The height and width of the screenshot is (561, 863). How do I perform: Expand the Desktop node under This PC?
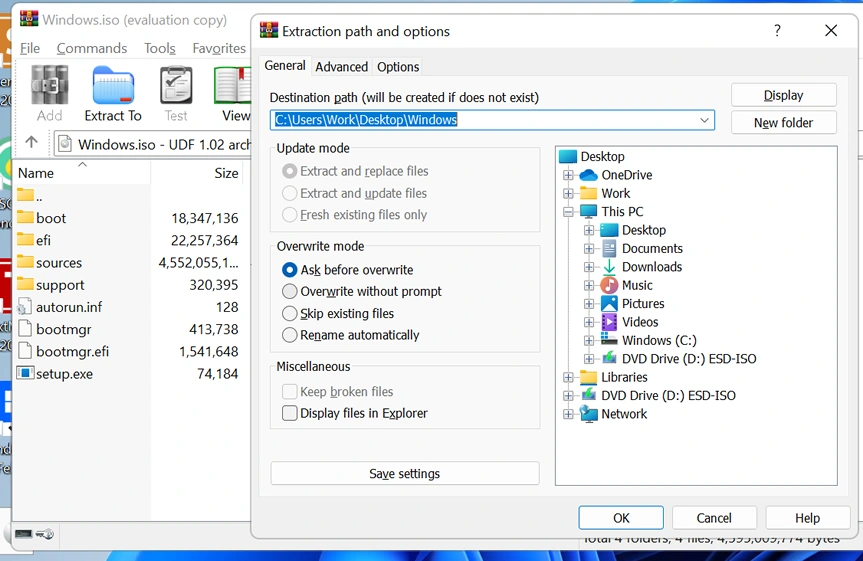589,230
